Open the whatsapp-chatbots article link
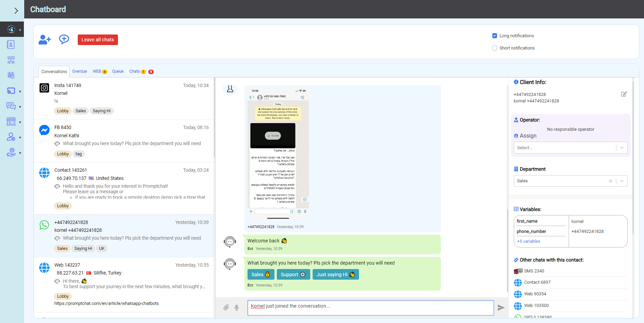644x323 pixels. pyautogui.click(x=107, y=303)
